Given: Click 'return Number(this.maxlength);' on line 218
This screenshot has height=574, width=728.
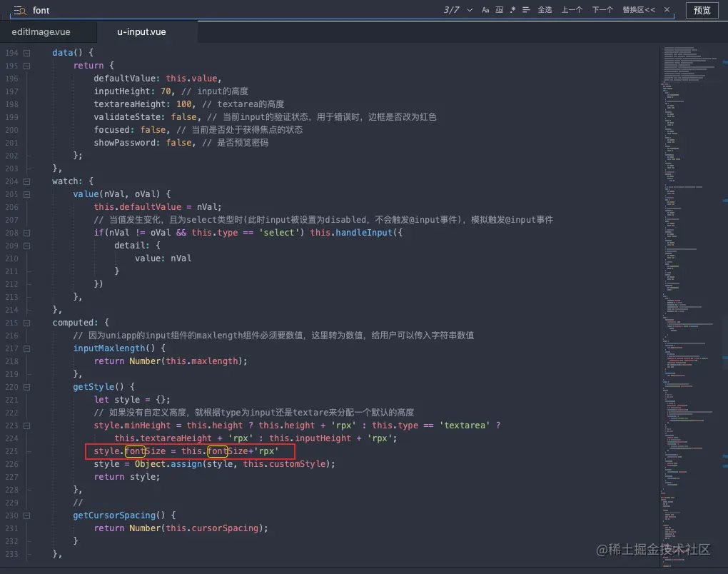Looking at the screenshot, I should pyautogui.click(x=171, y=361).
